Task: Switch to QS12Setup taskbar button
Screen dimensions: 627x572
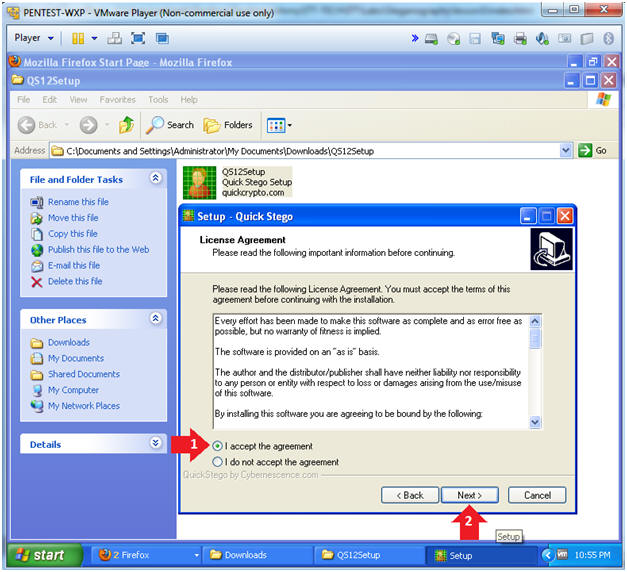Action: [x=369, y=555]
